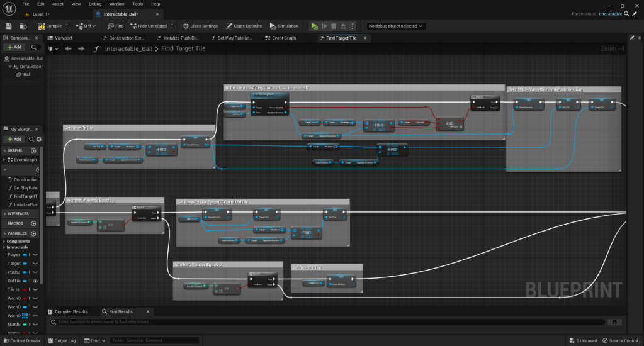Click the Class Defaults button

click(x=244, y=26)
